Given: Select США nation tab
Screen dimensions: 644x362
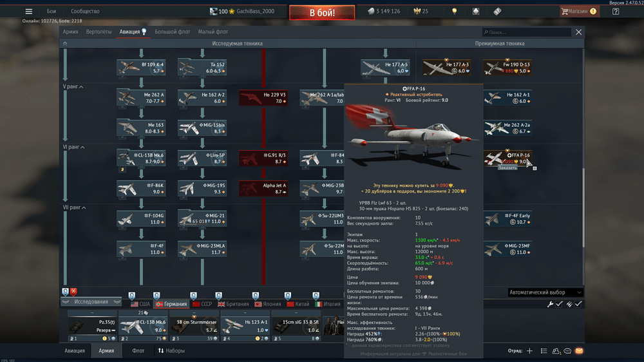Looking at the screenshot, I should pos(140,304).
